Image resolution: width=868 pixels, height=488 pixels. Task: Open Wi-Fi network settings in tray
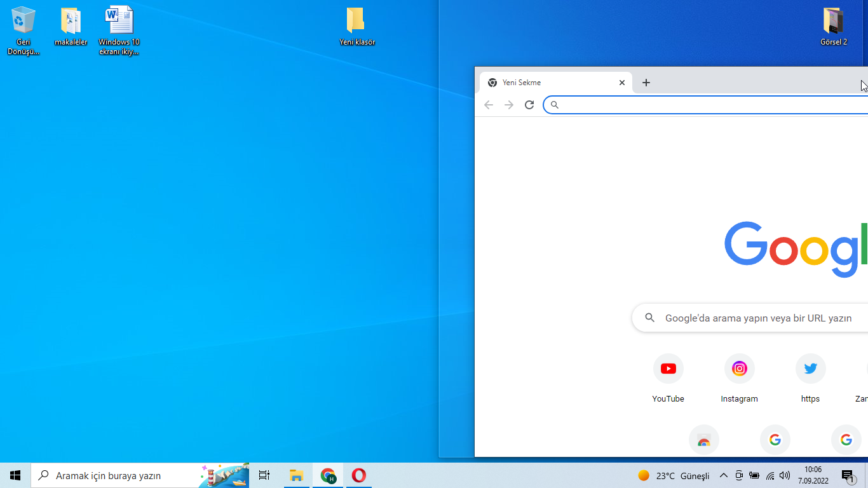tap(770, 475)
